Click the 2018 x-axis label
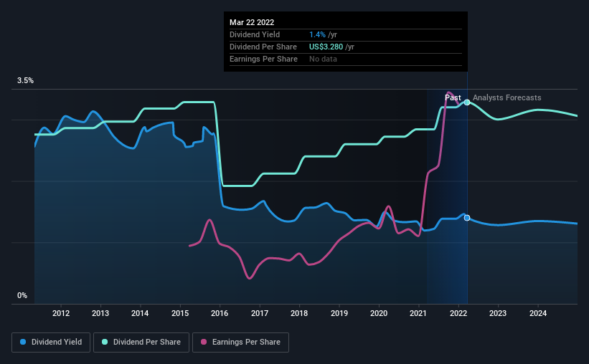The image size is (589, 364). click(x=299, y=313)
